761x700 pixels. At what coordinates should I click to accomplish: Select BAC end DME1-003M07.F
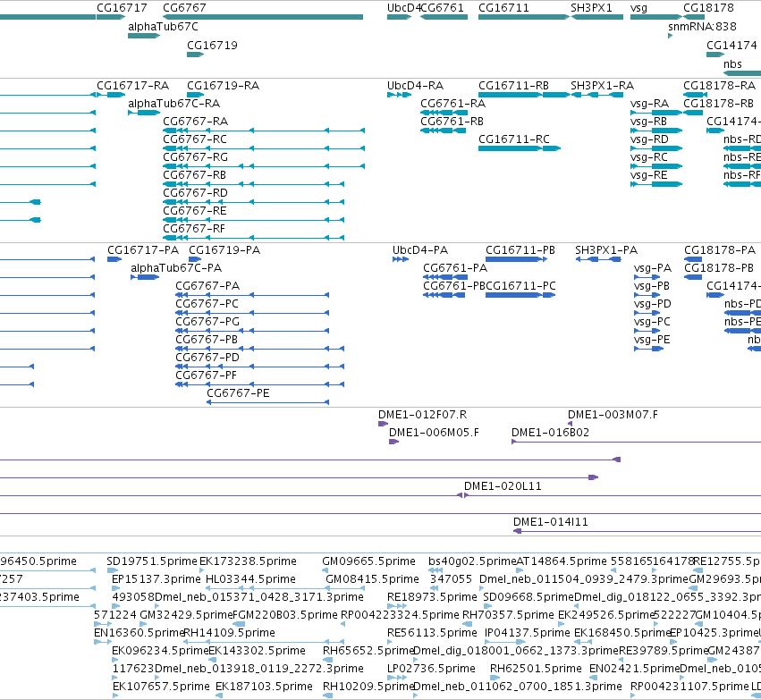[613, 415]
